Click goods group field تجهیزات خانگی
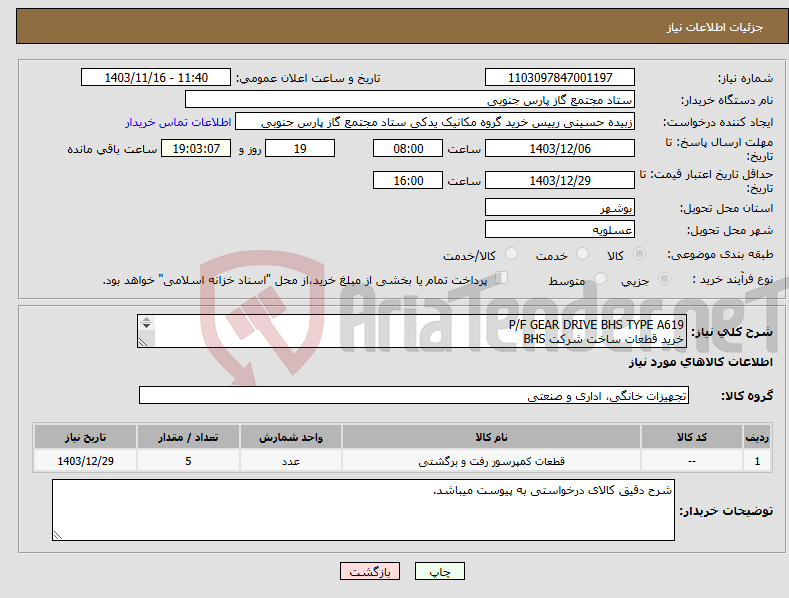Image resolution: width=789 pixels, height=598 pixels. coord(414,396)
